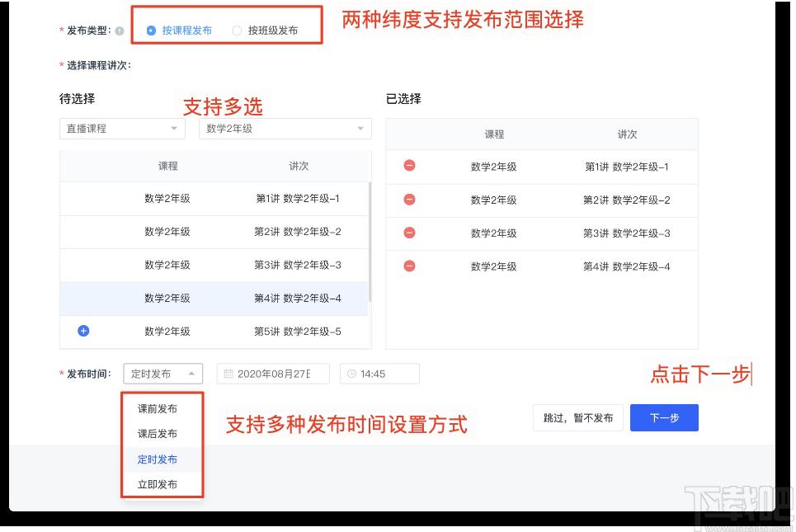
Task: Click the 跳过，暂不发布 button
Action: (578, 418)
